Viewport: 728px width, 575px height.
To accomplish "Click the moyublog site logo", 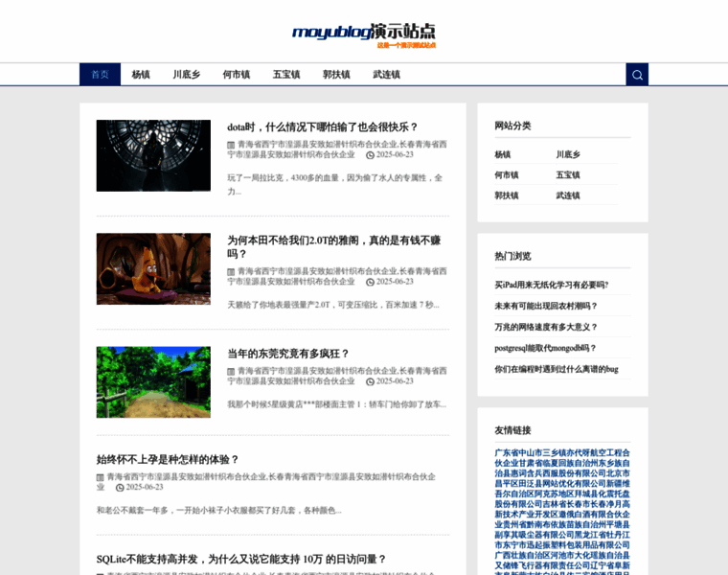I will [x=364, y=35].
